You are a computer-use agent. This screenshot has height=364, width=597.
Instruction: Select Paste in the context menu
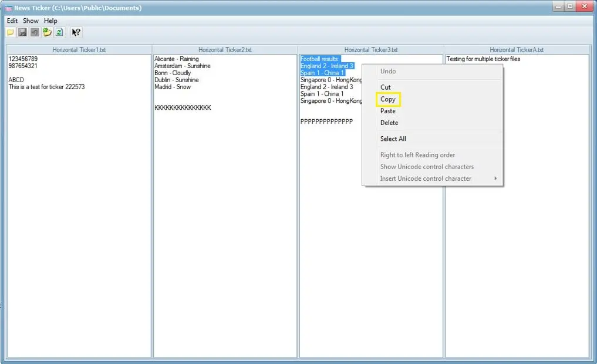(x=388, y=111)
